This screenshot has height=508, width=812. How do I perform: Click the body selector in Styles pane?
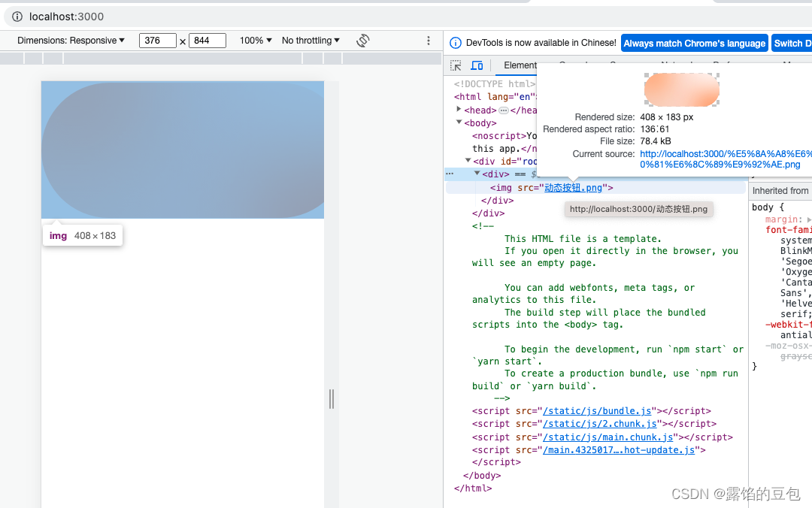[762, 207]
